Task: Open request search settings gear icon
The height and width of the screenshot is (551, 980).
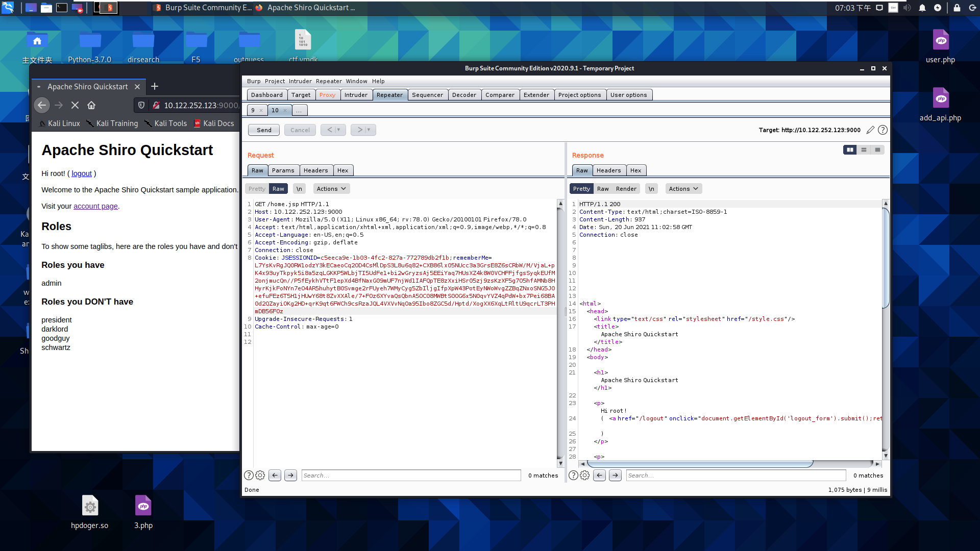Action: tap(260, 475)
